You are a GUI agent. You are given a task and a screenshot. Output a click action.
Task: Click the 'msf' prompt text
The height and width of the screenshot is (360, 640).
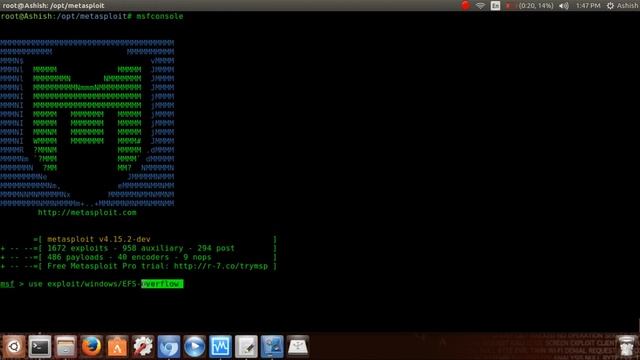coord(7,284)
